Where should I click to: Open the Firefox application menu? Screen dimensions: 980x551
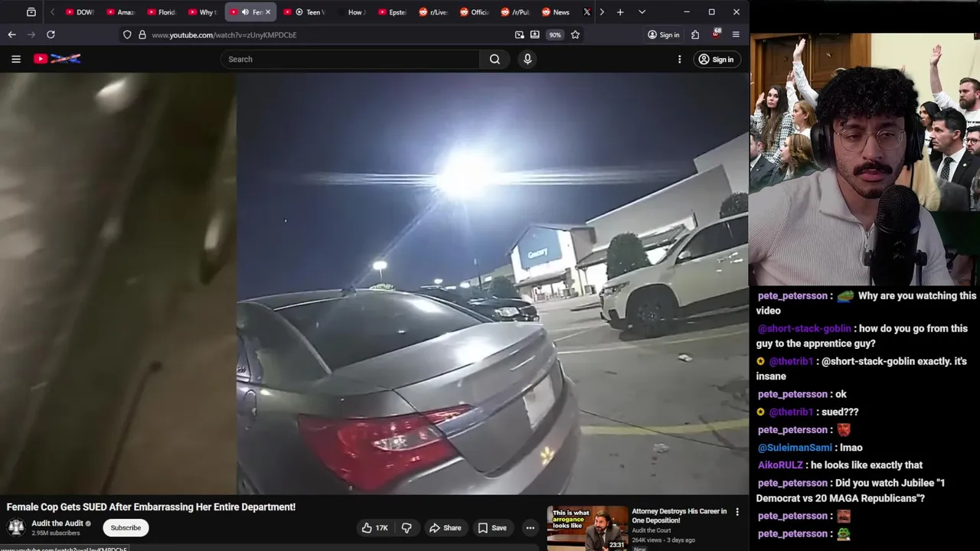(736, 34)
